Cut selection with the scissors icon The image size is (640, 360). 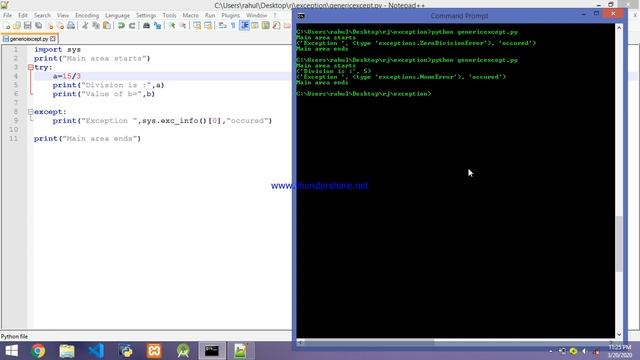85,26
